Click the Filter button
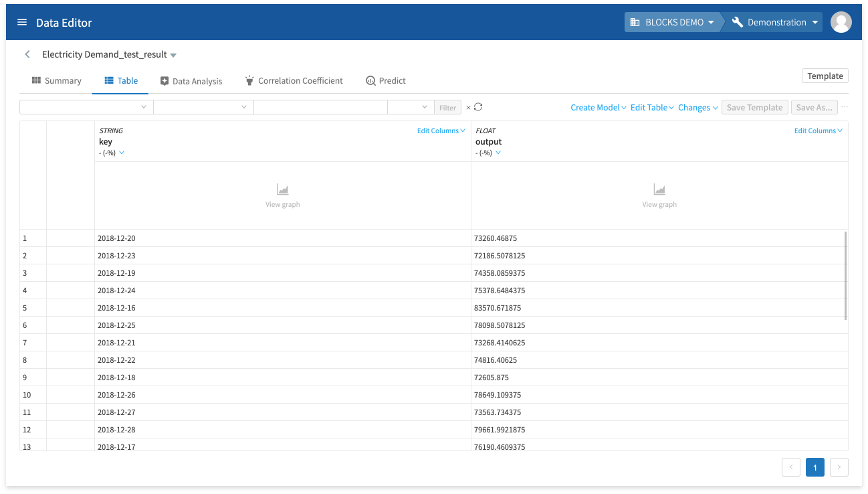This screenshot has height=494, width=868. tap(448, 107)
